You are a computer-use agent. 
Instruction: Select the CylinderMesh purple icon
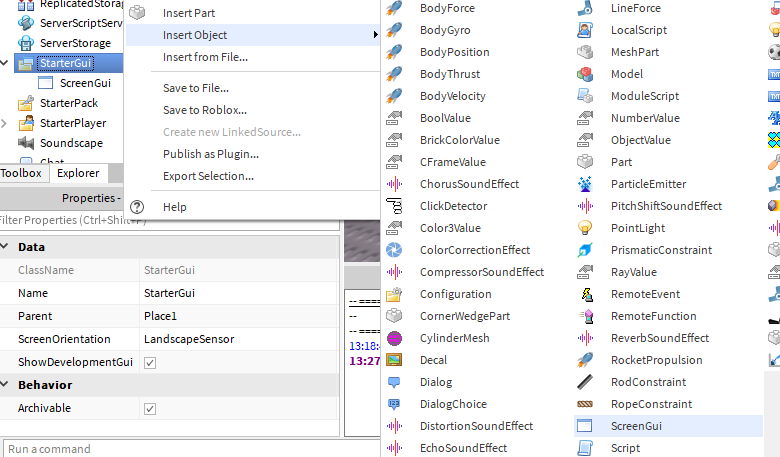point(394,338)
